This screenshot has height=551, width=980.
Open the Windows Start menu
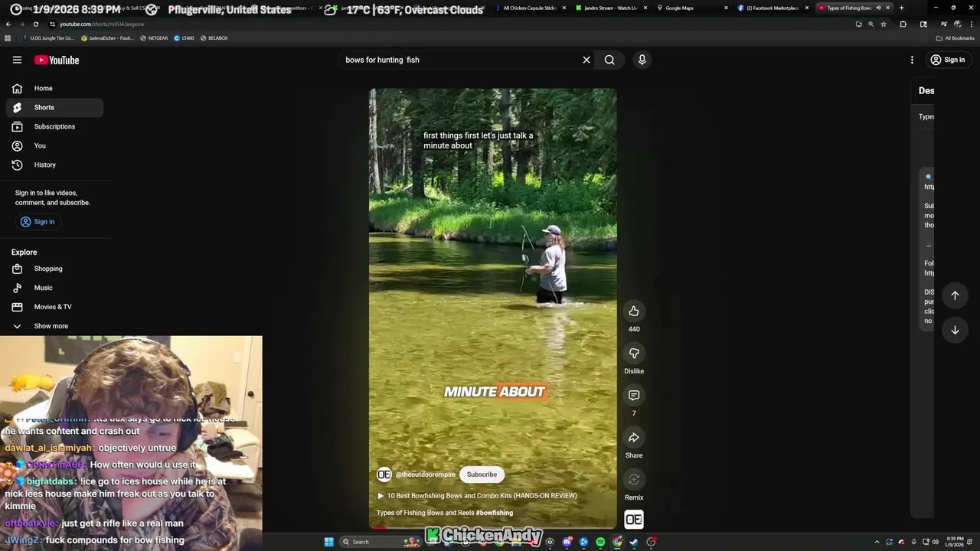click(x=328, y=542)
